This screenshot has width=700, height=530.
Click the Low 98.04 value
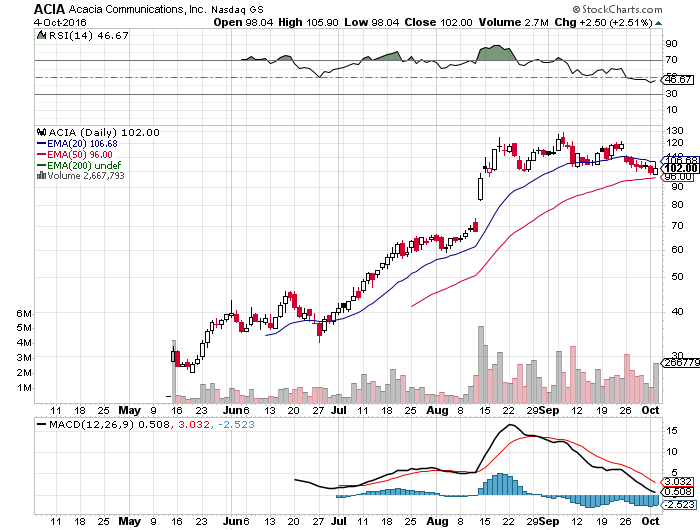(x=372, y=22)
